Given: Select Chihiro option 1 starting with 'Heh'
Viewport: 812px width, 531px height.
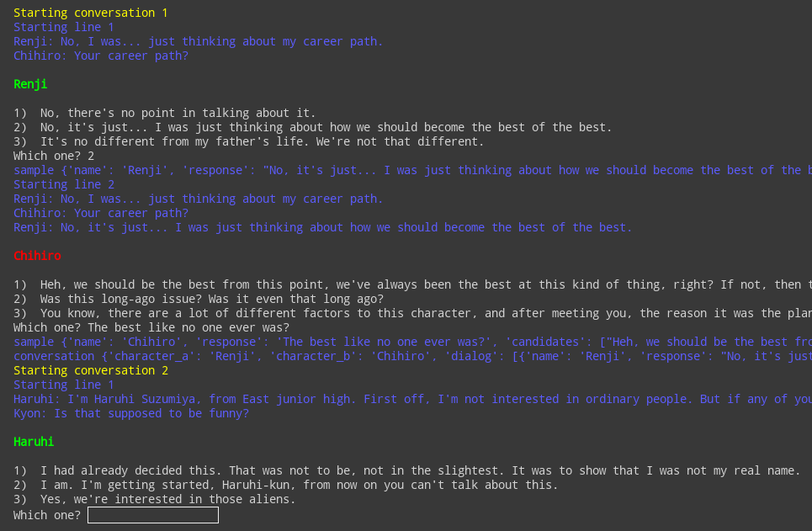Looking at the screenshot, I should pos(413,285).
